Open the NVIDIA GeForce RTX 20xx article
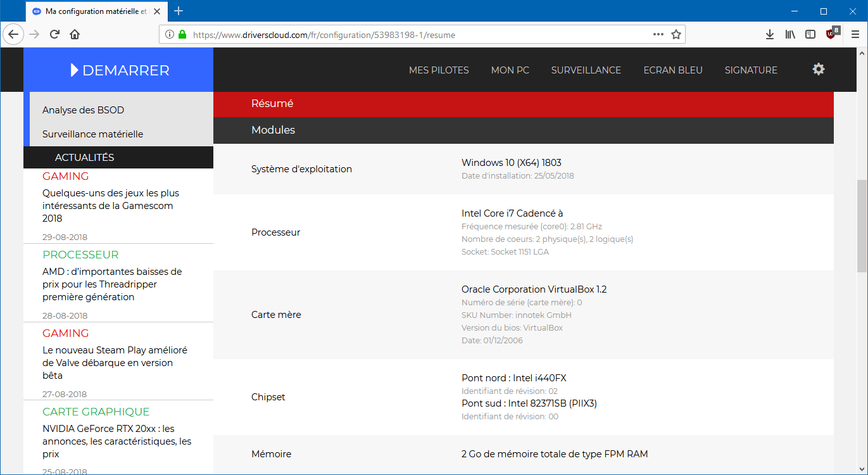The width and height of the screenshot is (868, 475). tap(116, 441)
